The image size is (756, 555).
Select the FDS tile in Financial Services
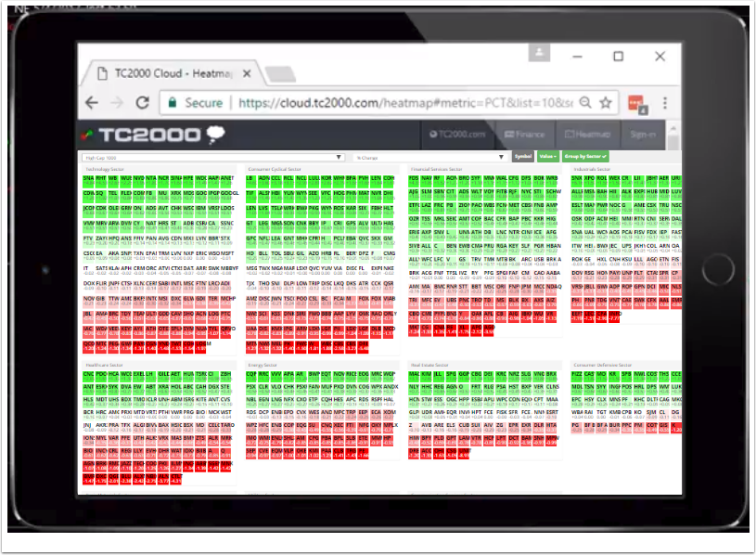coord(414,181)
